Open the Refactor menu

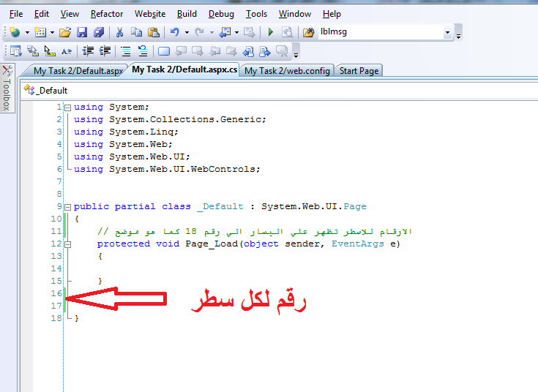107,14
